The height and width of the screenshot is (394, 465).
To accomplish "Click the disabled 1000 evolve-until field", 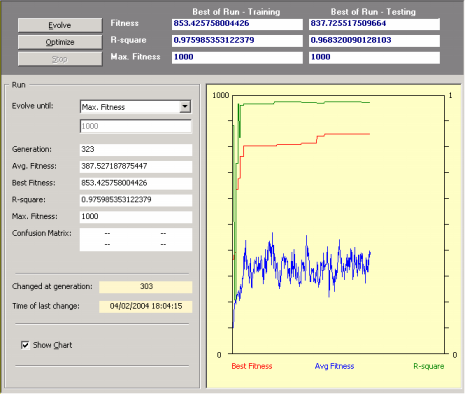I will click(x=136, y=126).
